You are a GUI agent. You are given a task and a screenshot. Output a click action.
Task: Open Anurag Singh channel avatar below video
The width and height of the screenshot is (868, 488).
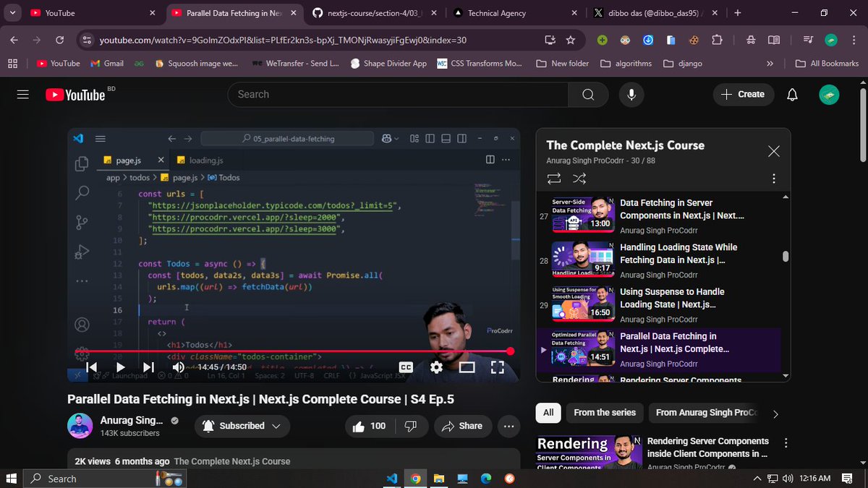(80, 426)
